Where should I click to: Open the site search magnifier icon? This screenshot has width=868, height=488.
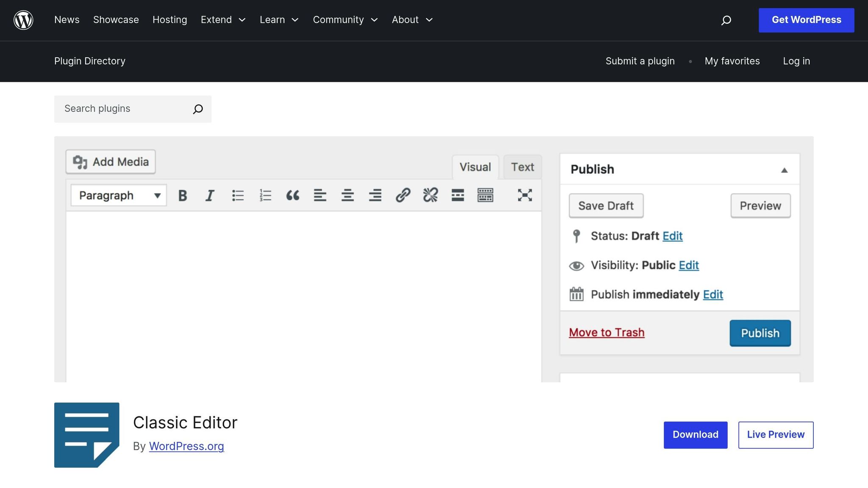pyautogui.click(x=726, y=20)
